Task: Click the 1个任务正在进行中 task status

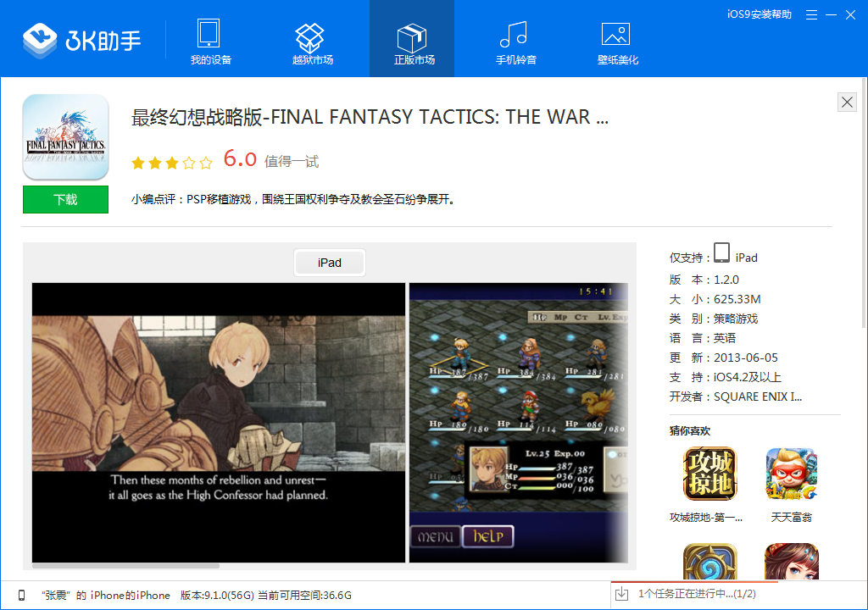Action: pos(697,594)
